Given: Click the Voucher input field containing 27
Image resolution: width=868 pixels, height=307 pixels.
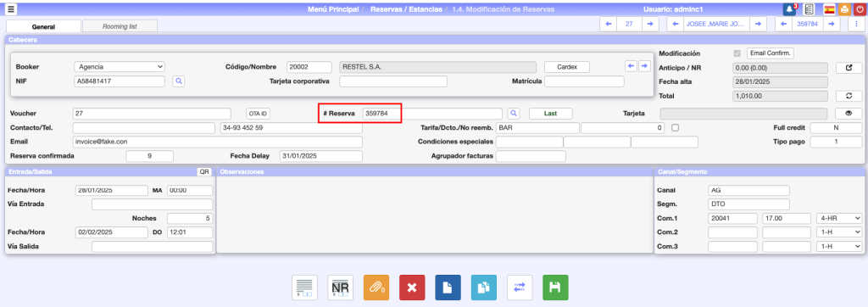Looking at the screenshot, I should point(152,114).
